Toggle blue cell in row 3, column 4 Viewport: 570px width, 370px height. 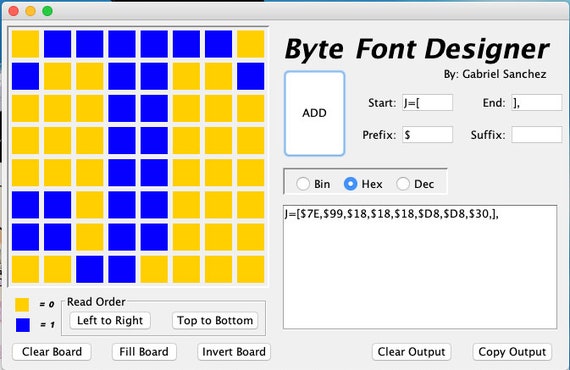pyautogui.click(x=122, y=108)
